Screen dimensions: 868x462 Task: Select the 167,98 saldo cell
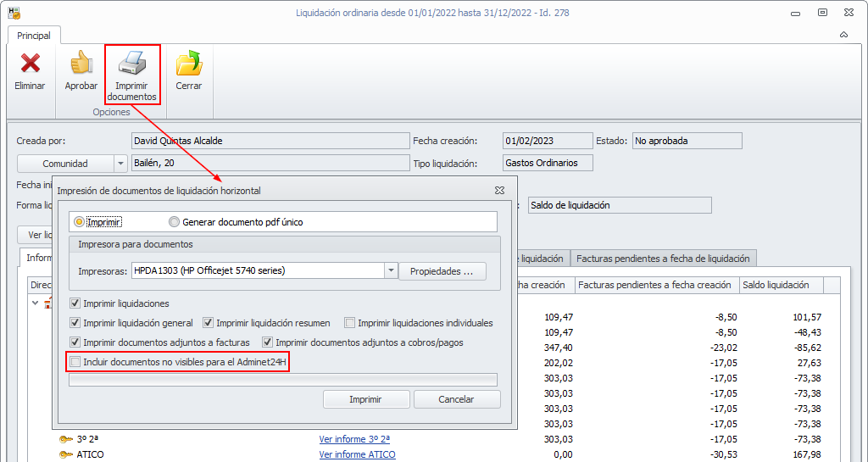(809, 455)
